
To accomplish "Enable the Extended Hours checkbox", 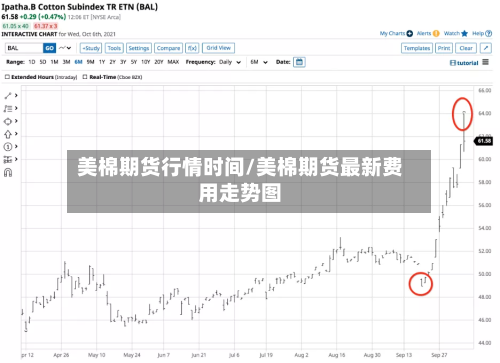I will [x=7, y=77].
